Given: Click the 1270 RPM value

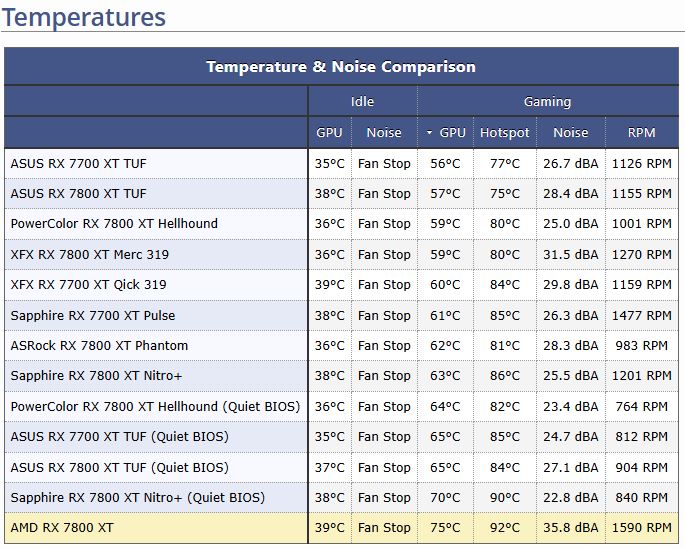Looking at the screenshot, I should click(x=641, y=254).
